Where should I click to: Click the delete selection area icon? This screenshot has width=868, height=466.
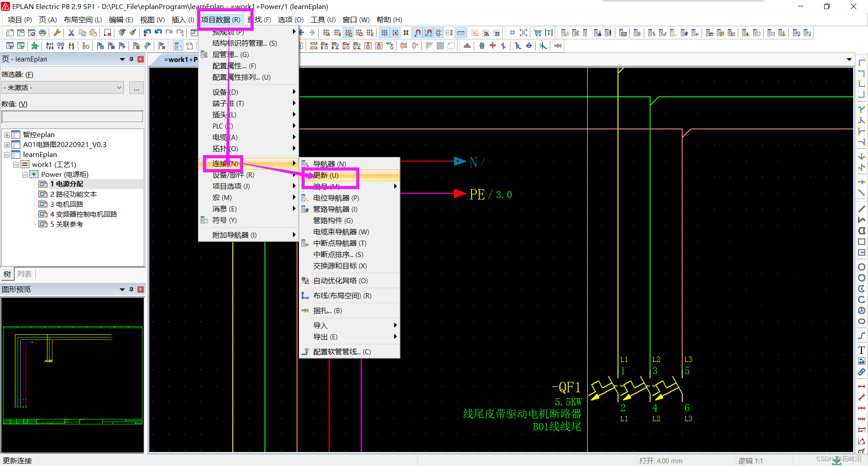[x=108, y=33]
